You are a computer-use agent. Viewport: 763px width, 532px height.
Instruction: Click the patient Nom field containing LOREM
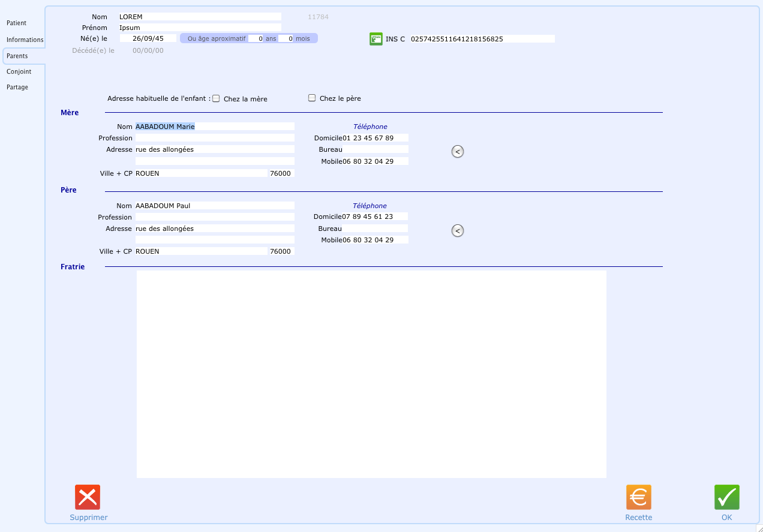coord(200,17)
